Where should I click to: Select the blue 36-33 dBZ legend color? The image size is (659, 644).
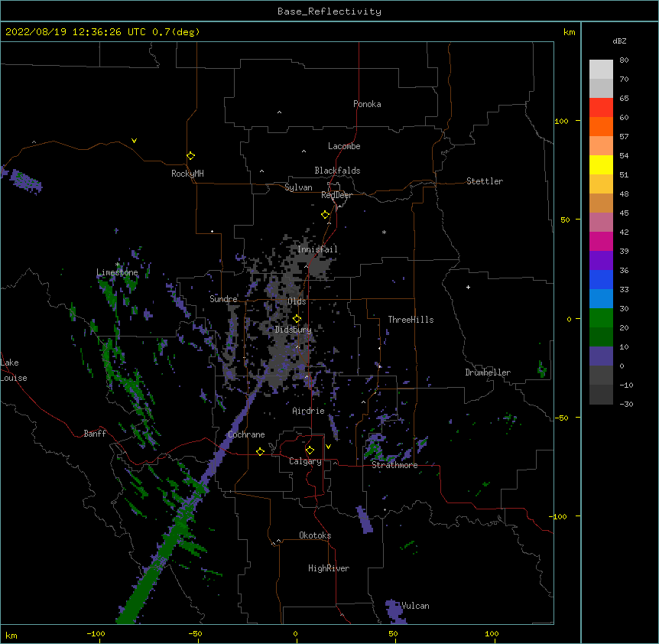tap(601, 279)
